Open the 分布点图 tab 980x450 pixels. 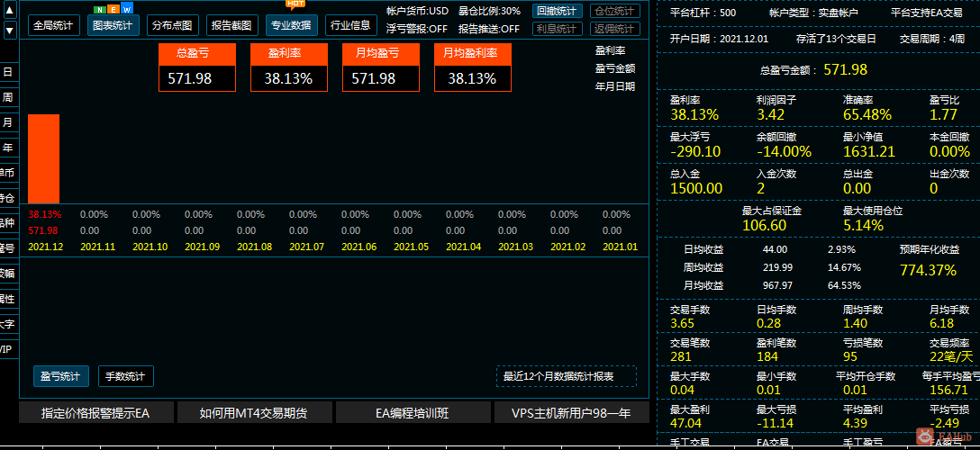(173, 25)
